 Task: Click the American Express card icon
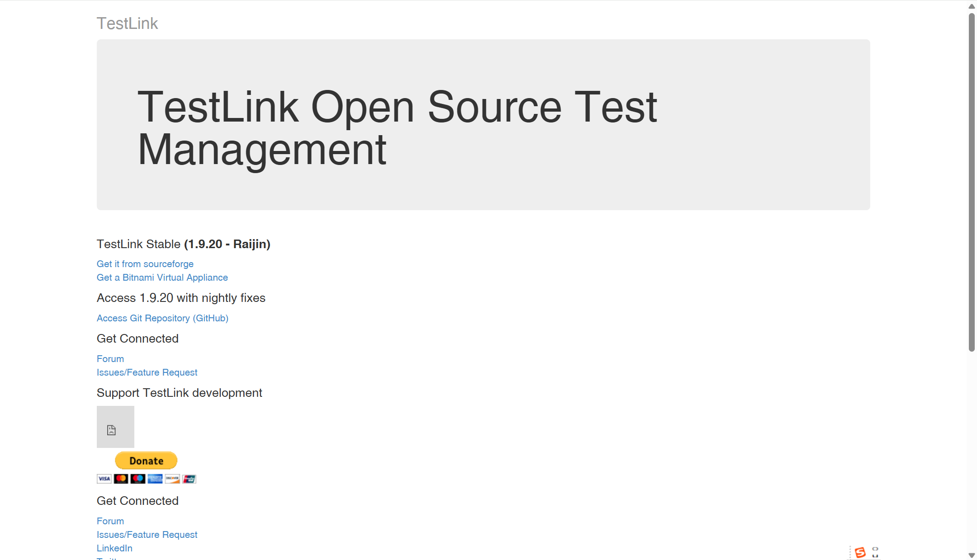point(155,479)
